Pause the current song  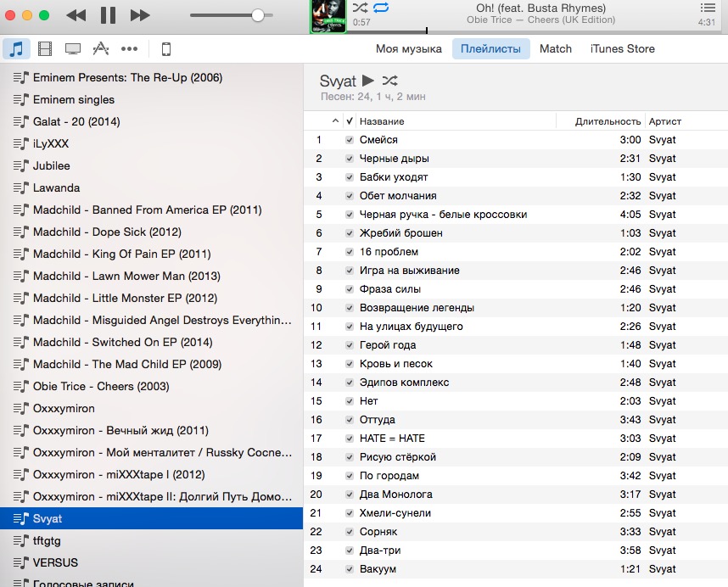pyautogui.click(x=108, y=15)
